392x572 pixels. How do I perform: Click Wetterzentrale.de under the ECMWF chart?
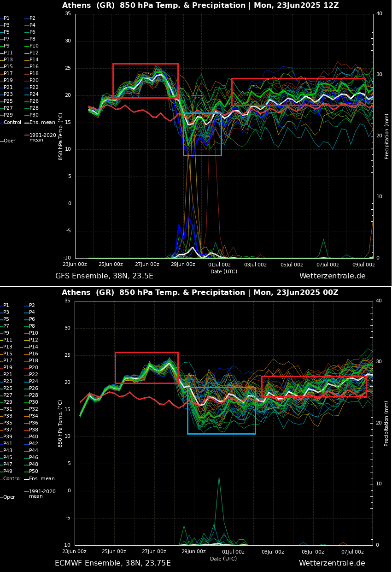pyautogui.click(x=332, y=563)
